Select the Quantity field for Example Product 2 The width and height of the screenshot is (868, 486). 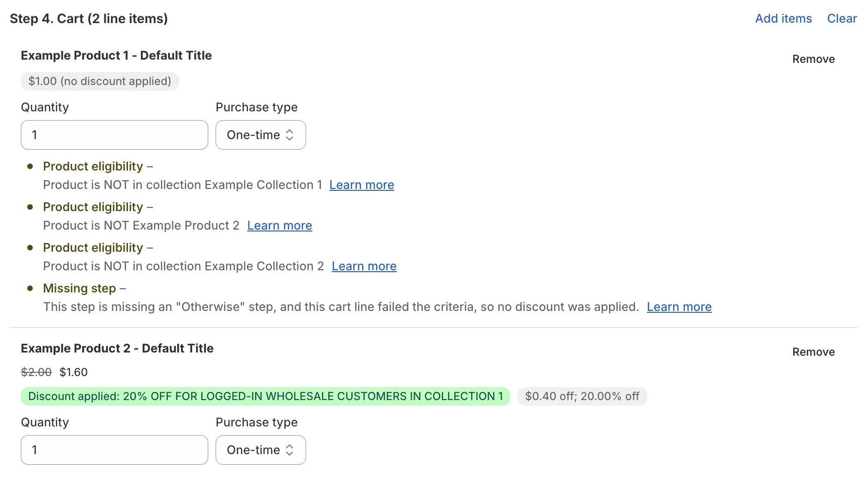(114, 450)
